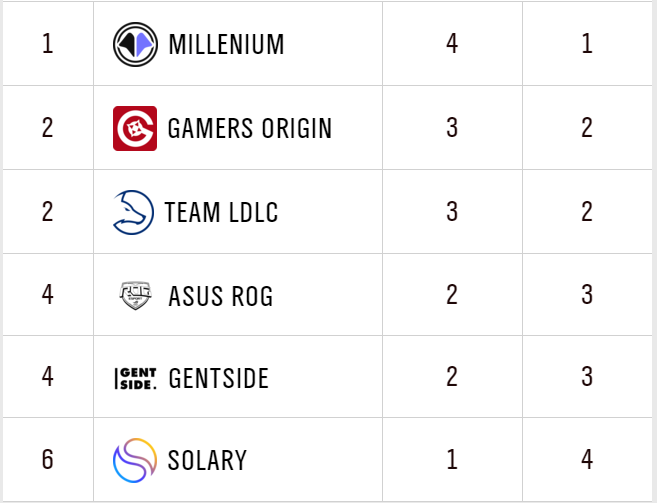Click Gamers Origin's wins value 3

452,128
